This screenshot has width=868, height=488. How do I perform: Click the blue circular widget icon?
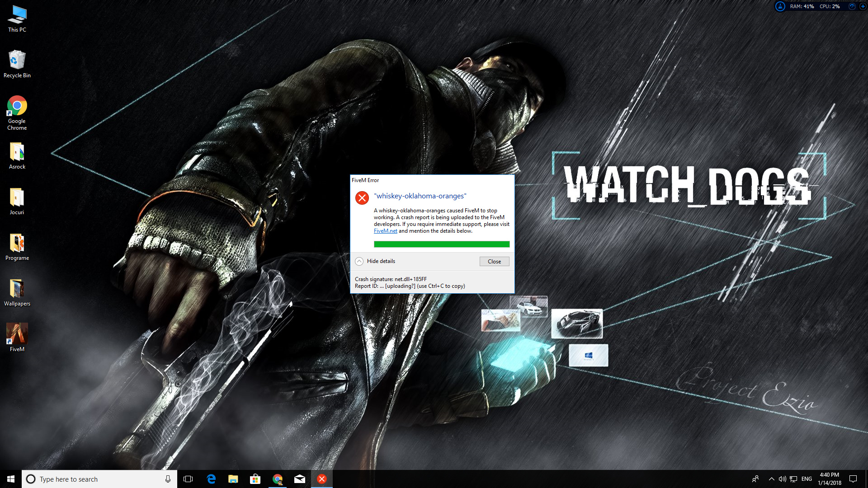click(x=780, y=6)
